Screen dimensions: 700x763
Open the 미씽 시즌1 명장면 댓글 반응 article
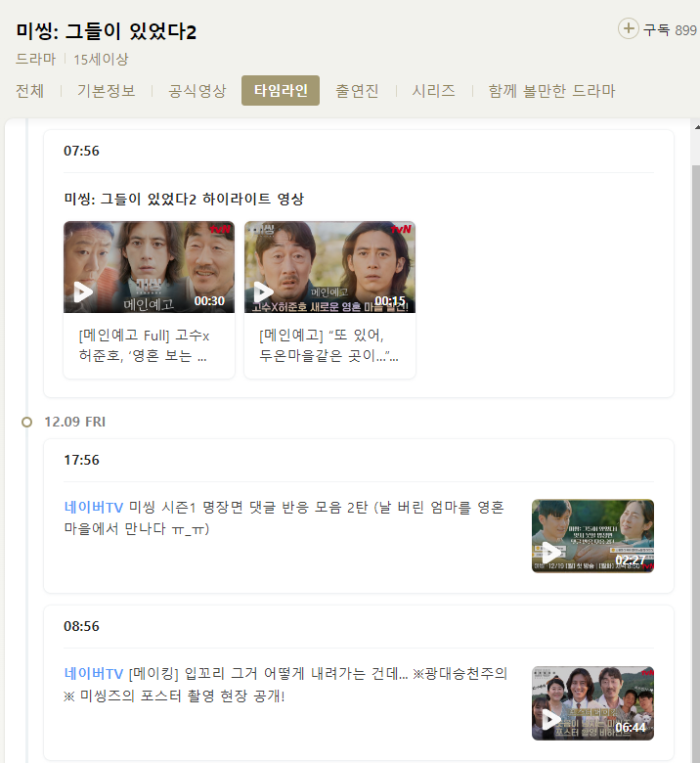coord(284,517)
